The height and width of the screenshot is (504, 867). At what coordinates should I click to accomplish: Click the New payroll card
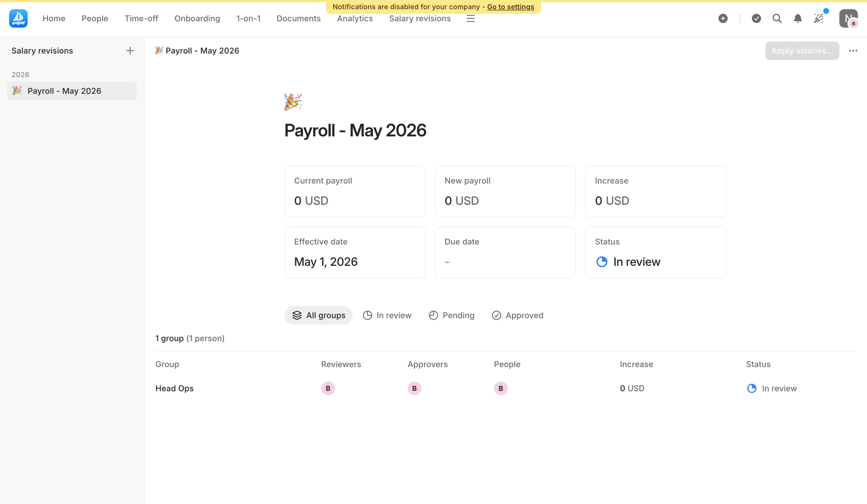505,191
